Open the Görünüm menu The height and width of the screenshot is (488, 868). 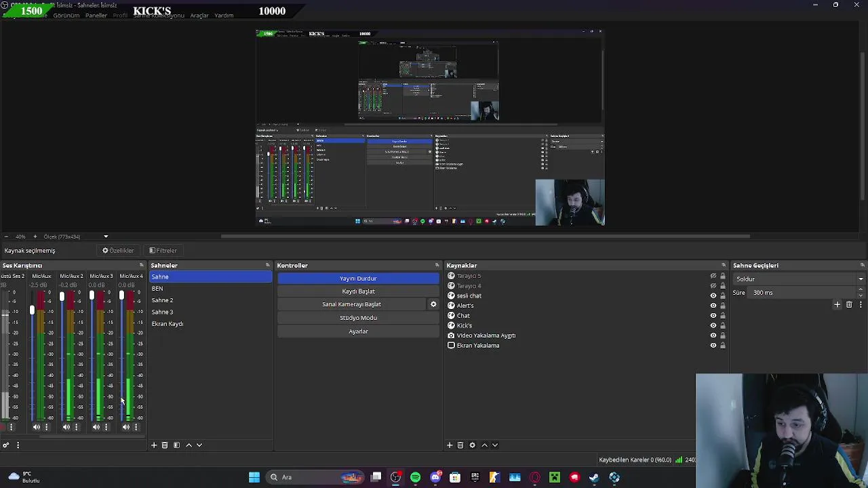pyautogui.click(x=66, y=16)
